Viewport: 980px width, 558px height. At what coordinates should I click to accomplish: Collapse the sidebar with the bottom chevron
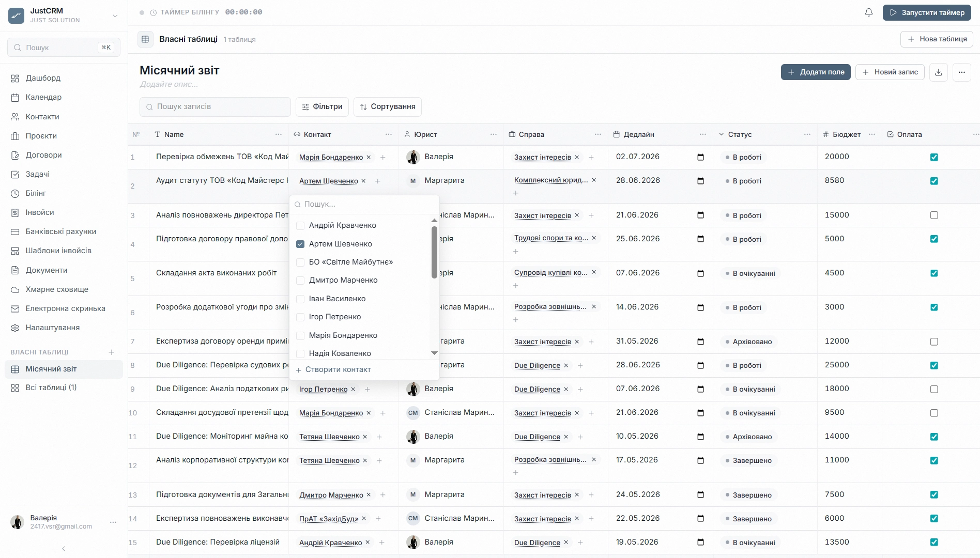pyautogui.click(x=64, y=549)
